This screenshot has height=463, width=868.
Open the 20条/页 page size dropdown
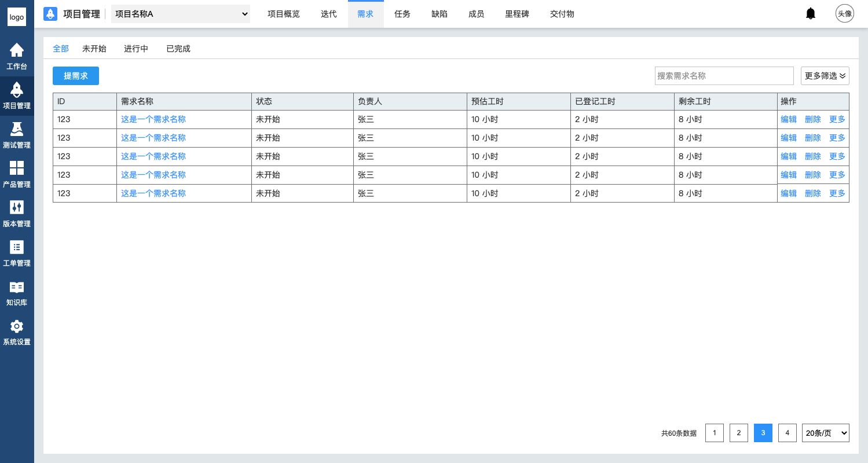[826, 433]
